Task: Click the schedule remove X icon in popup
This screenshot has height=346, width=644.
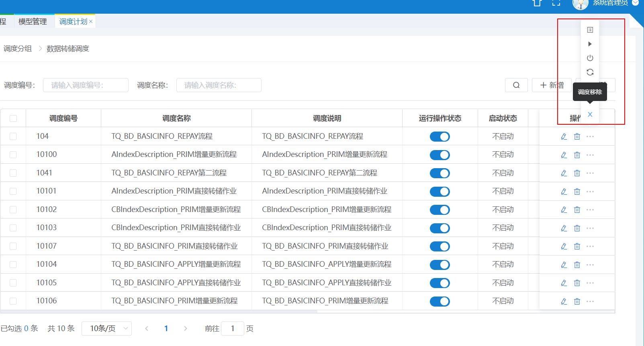Action: tap(590, 114)
